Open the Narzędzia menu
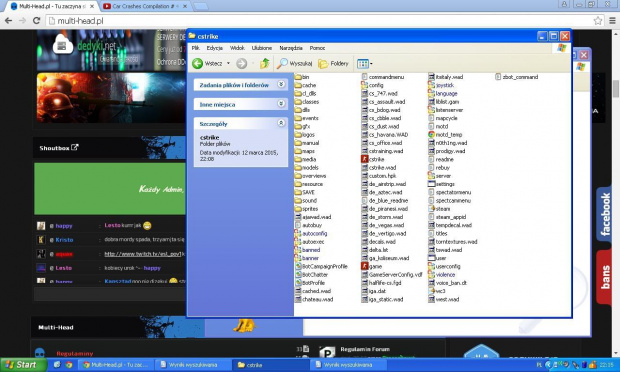 point(291,48)
